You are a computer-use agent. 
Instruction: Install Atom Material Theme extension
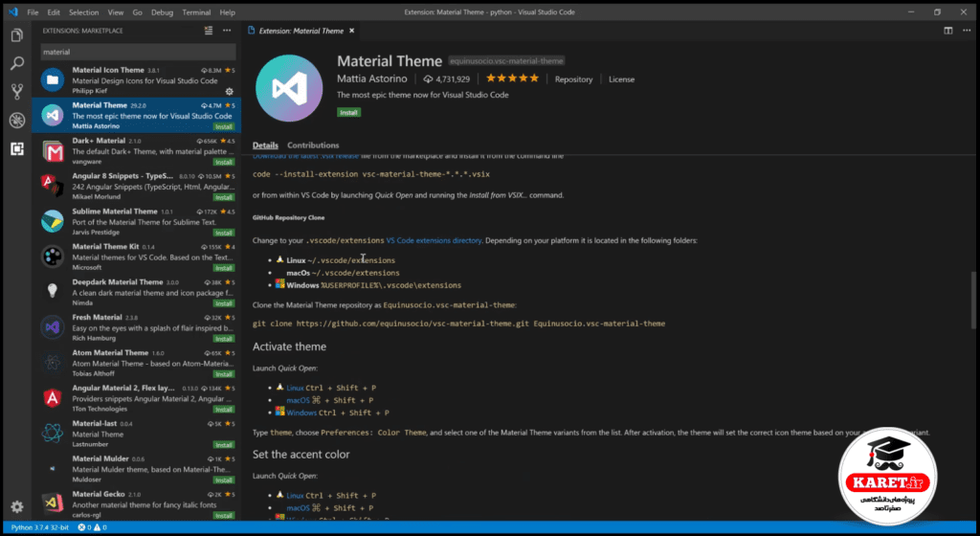coord(223,373)
